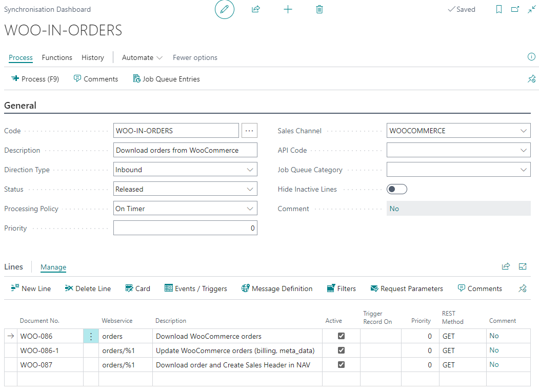539x392 pixels.
Task: Open Events / Triggers
Action: [x=195, y=288]
